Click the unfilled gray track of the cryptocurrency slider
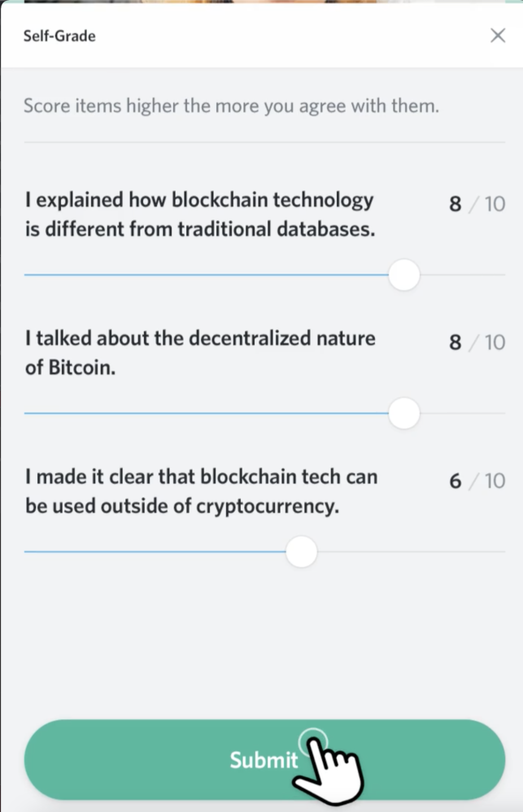This screenshot has height=812, width=523. (411, 552)
